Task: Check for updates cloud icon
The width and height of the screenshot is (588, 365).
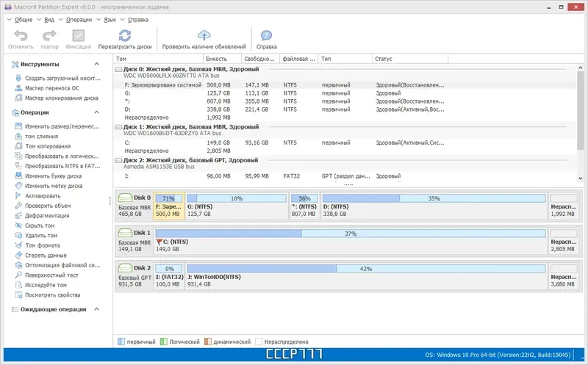Action: click(x=204, y=35)
